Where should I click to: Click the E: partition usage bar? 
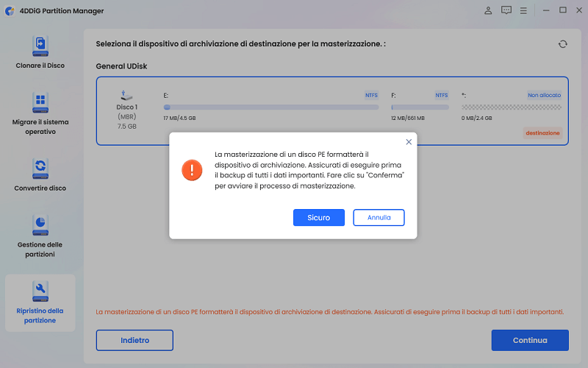click(x=271, y=107)
